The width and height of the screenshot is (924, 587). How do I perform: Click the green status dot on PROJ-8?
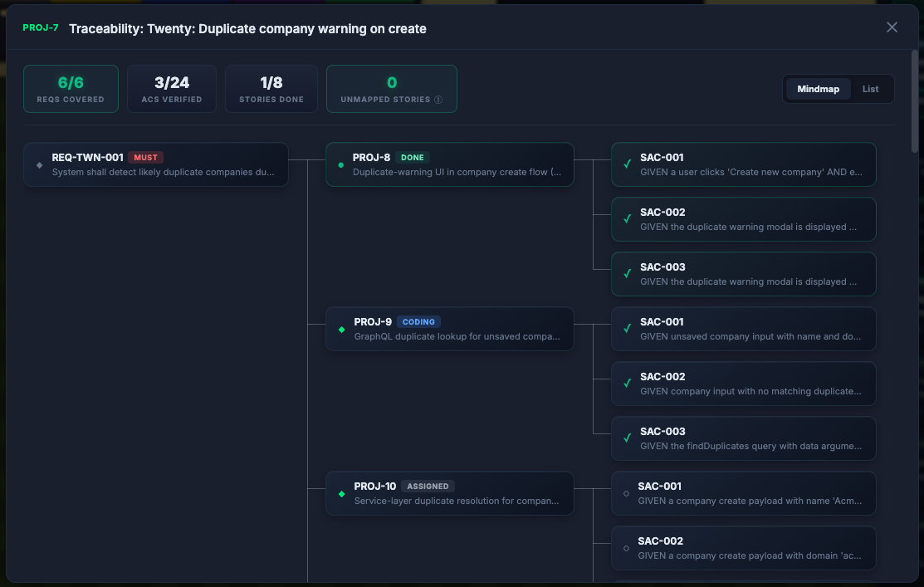[x=340, y=164]
